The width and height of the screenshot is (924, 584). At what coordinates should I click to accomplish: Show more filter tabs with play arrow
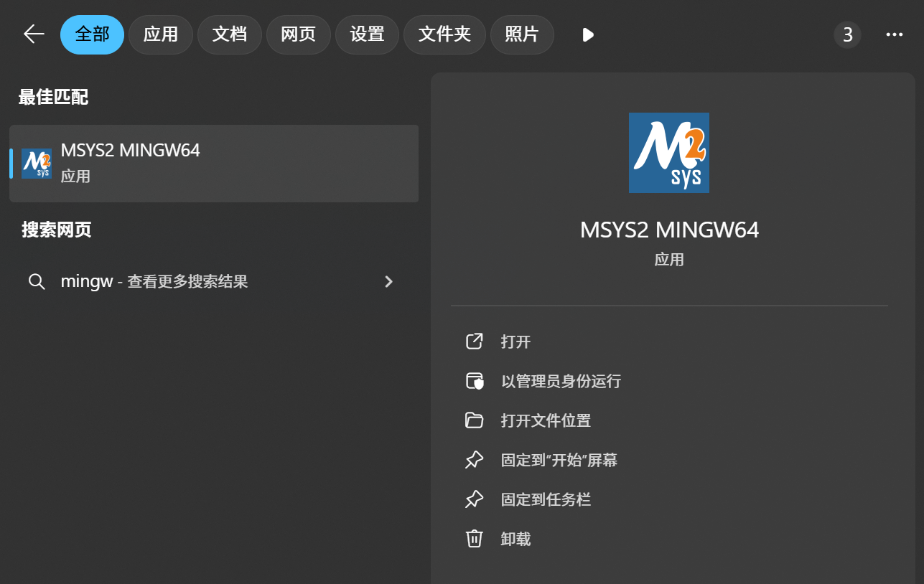tap(588, 34)
